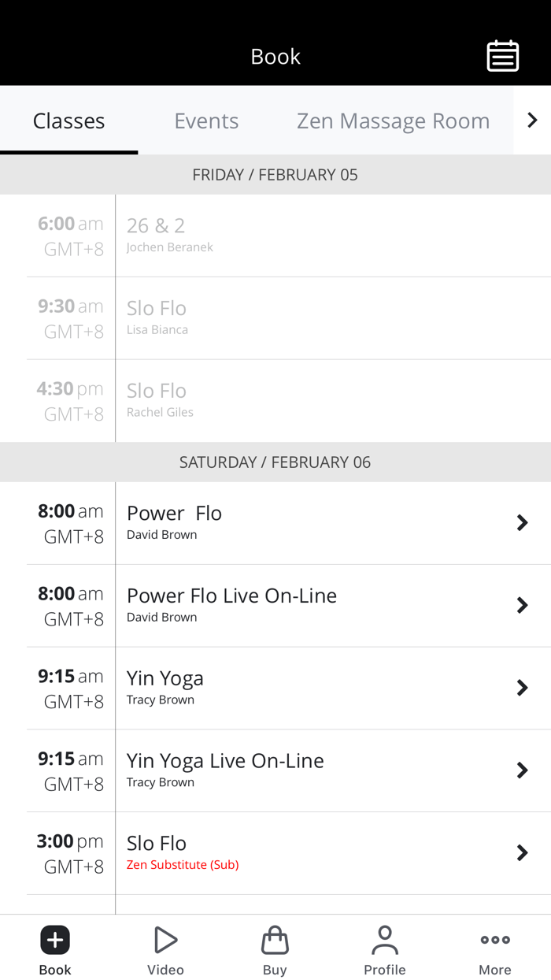Select the Saturday February 06 date header
The image size is (551, 980).
coord(275,462)
